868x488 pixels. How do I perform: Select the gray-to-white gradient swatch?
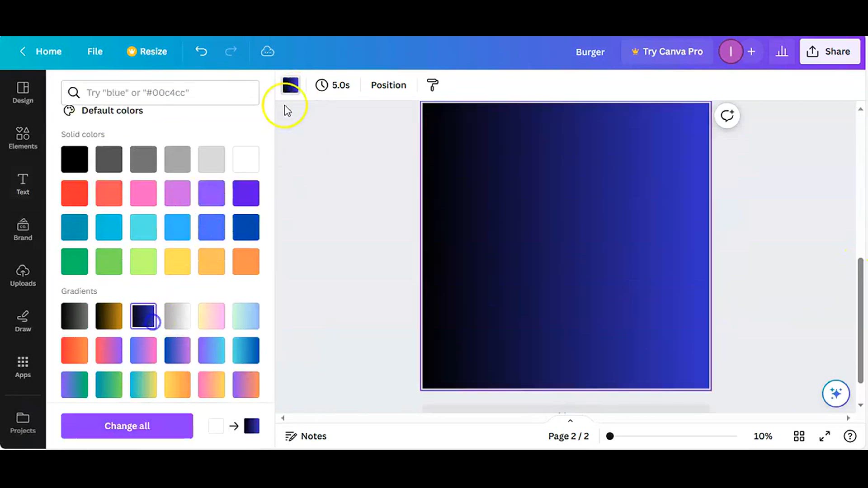(177, 316)
